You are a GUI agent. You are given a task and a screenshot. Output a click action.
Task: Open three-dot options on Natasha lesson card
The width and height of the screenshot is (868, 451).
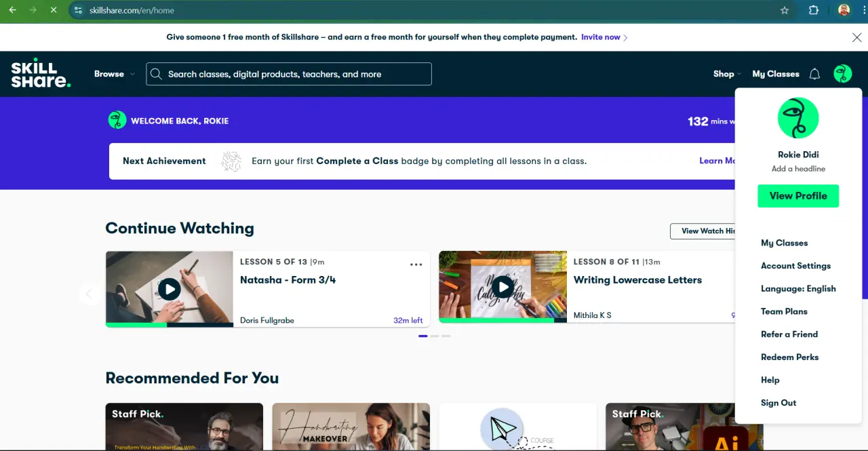tap(416, 264)
